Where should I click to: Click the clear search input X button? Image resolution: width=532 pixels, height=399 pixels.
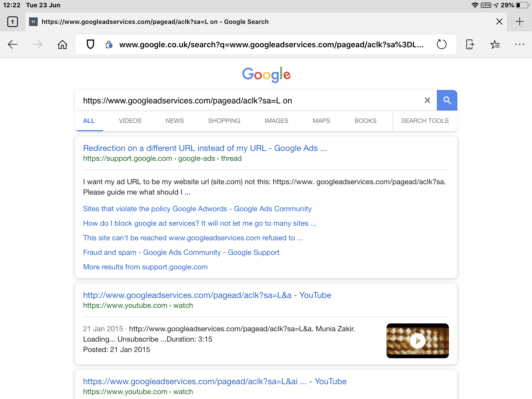428,101
